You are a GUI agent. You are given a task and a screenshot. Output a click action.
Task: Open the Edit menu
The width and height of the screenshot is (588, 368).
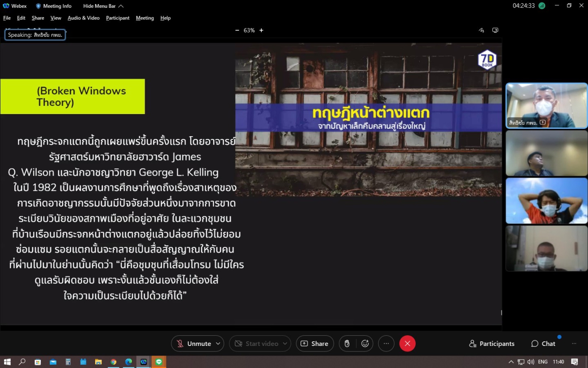[x=21, y=18]
